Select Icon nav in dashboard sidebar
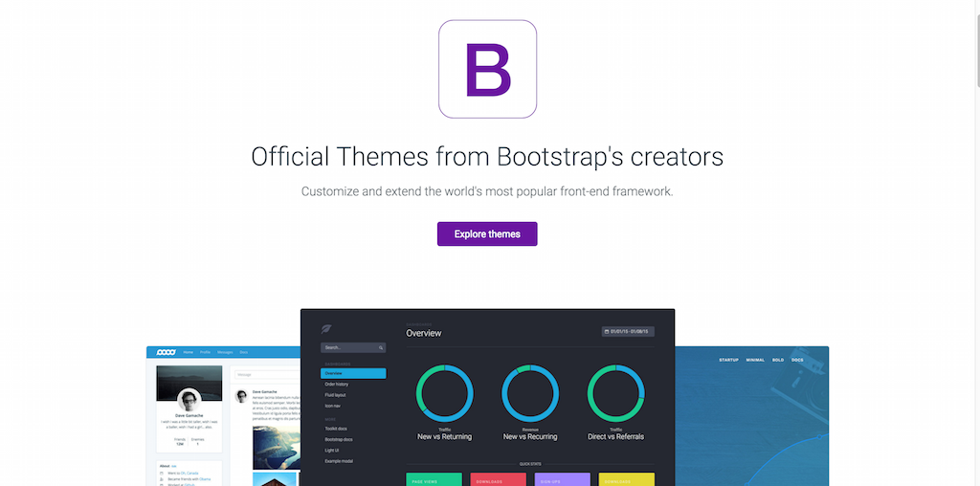The width and height of the screenshot is (980, 486). (332, 406)
